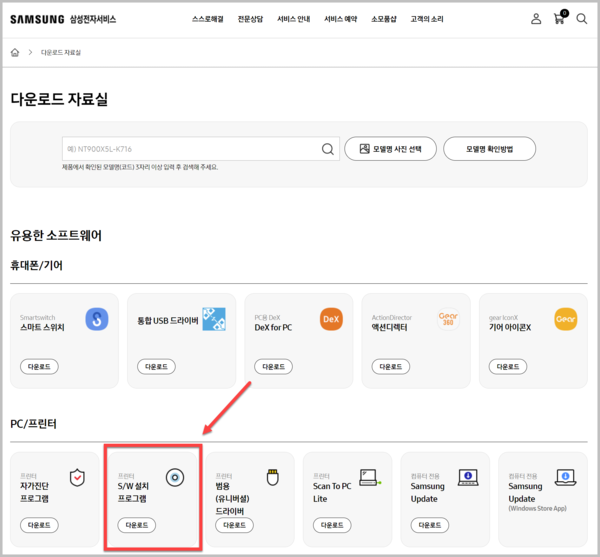Click the DeX for PC title text
This screenshot has width=600, height=557.
[273, 327]
